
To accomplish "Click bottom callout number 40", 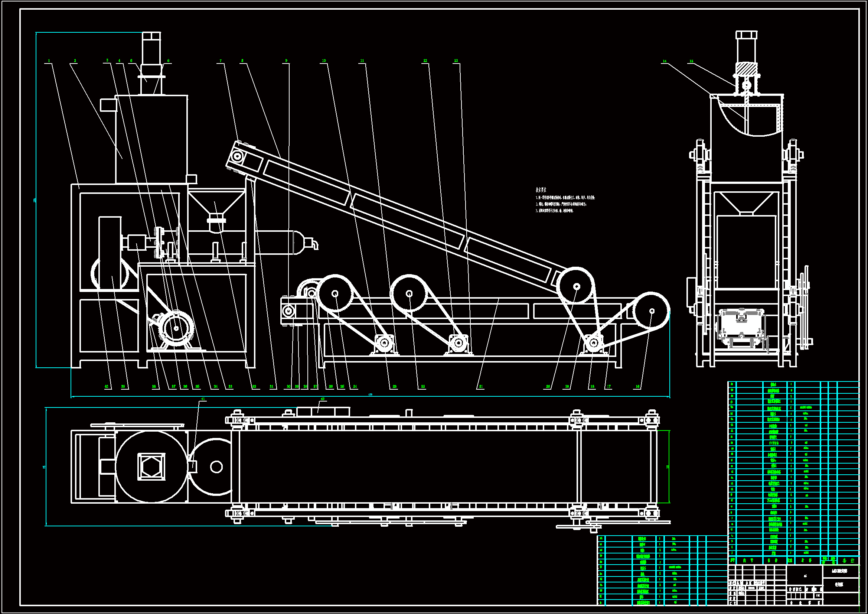I will (107, 387).
